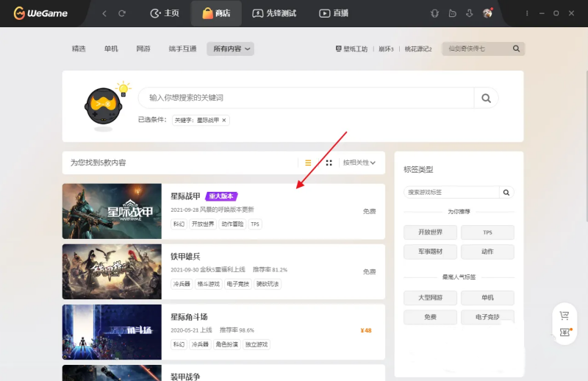Select the 电子竞技 popular tag button

pyautogui.click(x=487, y=317)
